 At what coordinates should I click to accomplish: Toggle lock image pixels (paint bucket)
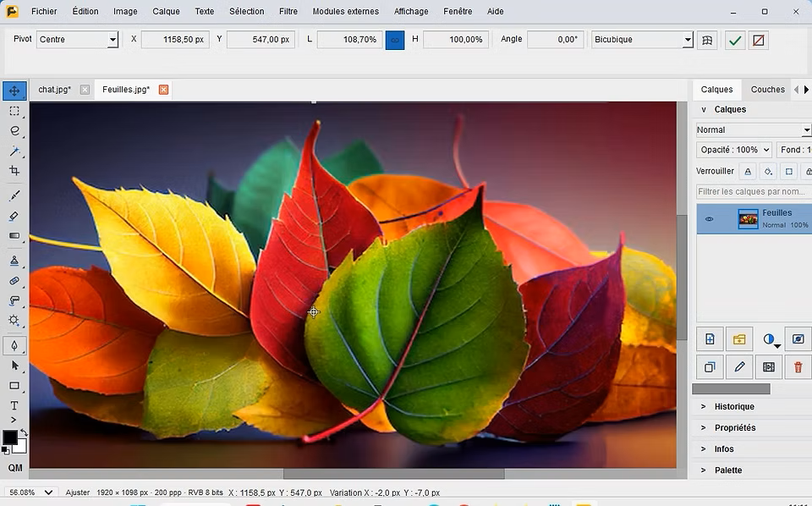pos(768,172)
